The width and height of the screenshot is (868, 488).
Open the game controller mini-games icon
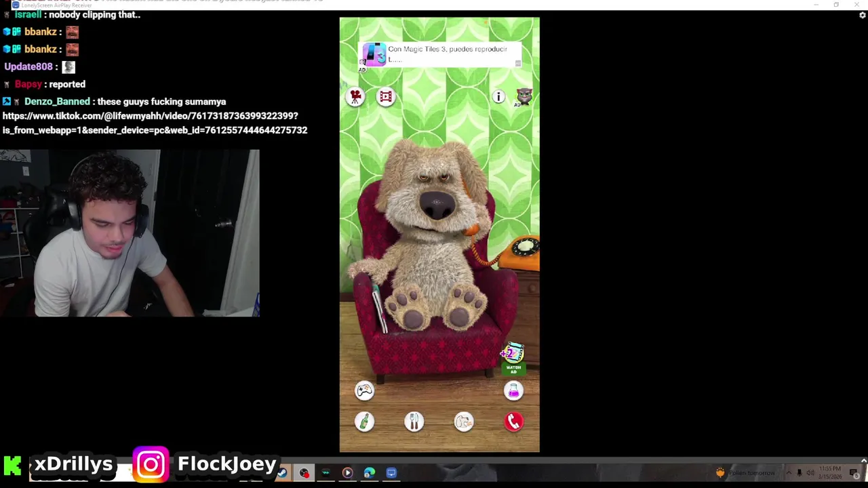tap(364, 390)
